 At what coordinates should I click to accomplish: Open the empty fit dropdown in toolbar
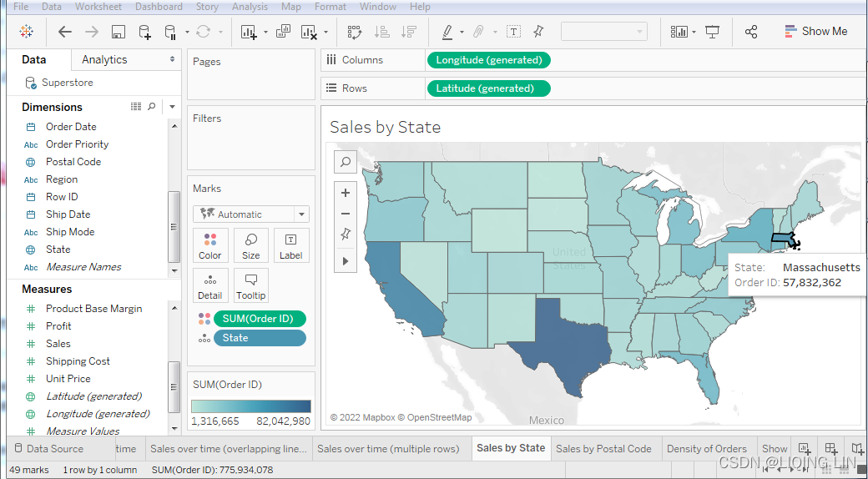(604, 32)
